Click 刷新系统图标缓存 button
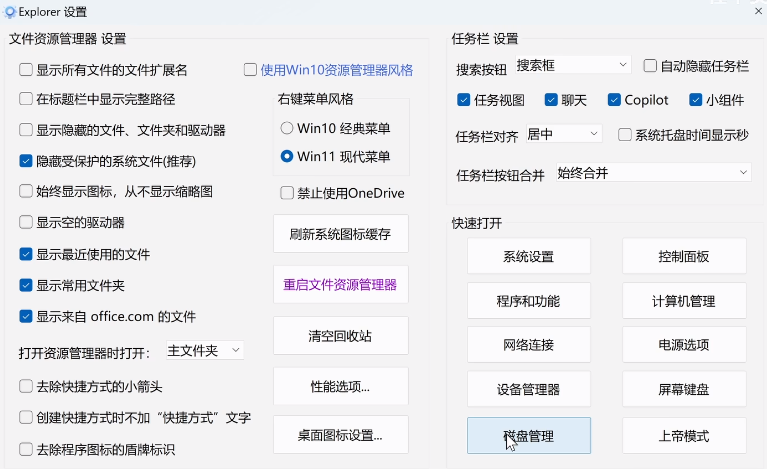The image size is (767, 469). point(341,235)
